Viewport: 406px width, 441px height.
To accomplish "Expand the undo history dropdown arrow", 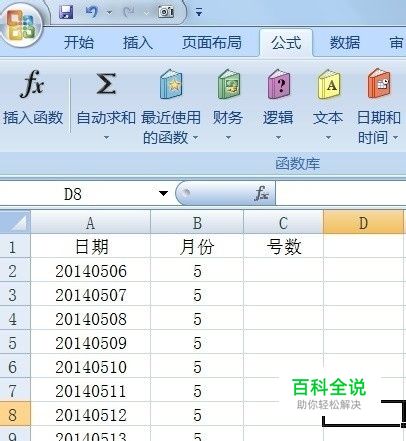I will (x=109, y=13).
